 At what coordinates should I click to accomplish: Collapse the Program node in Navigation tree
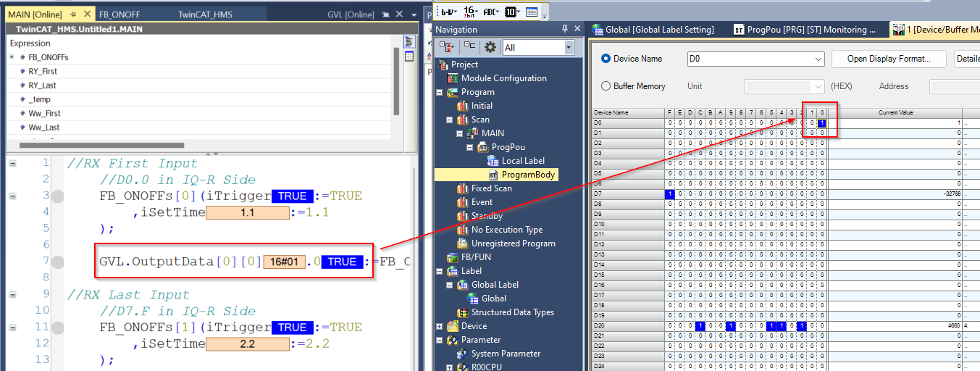click(439, 92)
